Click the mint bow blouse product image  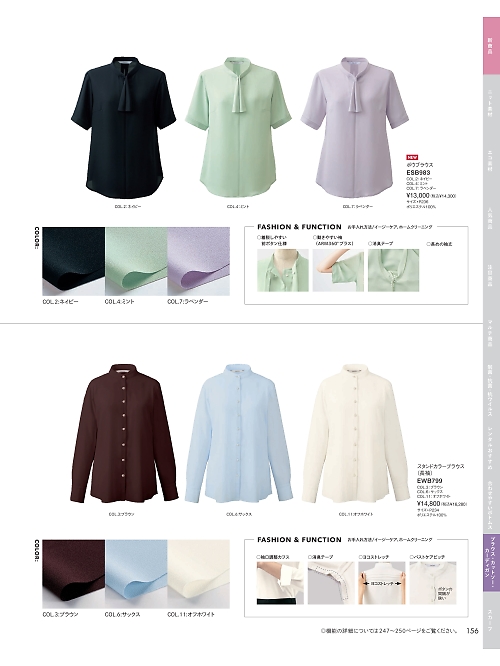(238, 126)
